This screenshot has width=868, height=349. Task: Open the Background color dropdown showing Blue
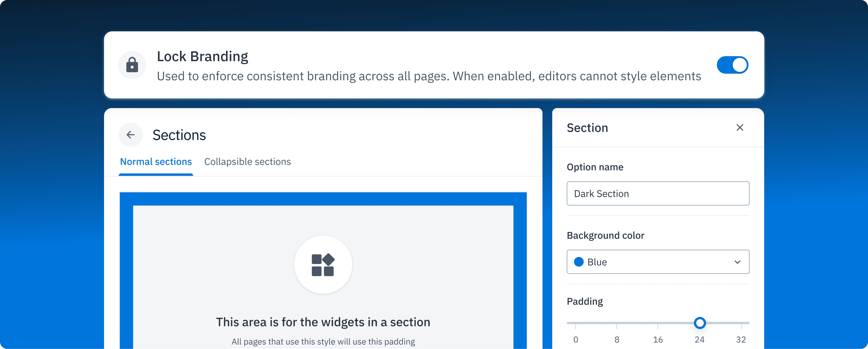coord(658,262)
